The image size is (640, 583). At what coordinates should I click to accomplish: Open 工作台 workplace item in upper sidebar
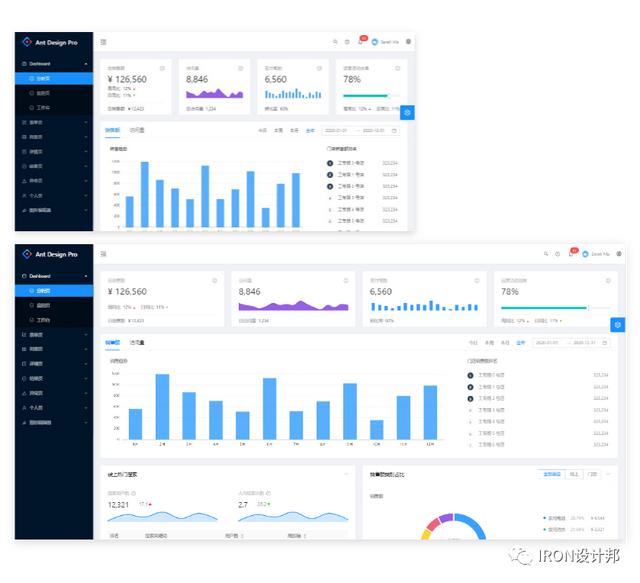pos(54,108)
